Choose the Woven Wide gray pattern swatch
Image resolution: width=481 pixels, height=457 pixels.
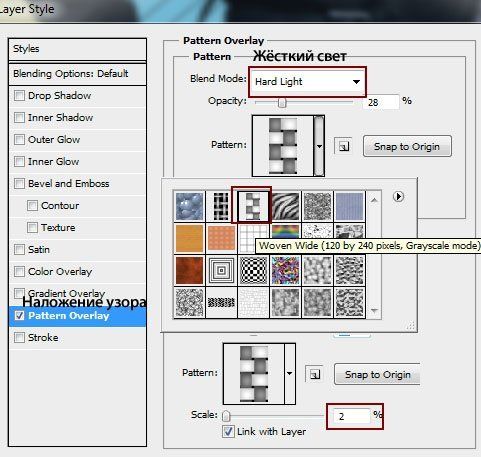point(253,206)
